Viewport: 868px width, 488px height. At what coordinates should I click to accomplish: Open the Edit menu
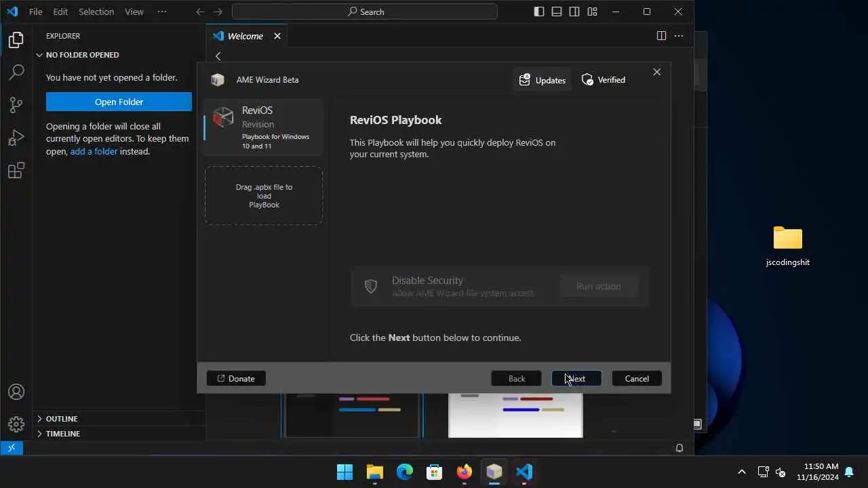pyautogui.click(x=60, y=12)
